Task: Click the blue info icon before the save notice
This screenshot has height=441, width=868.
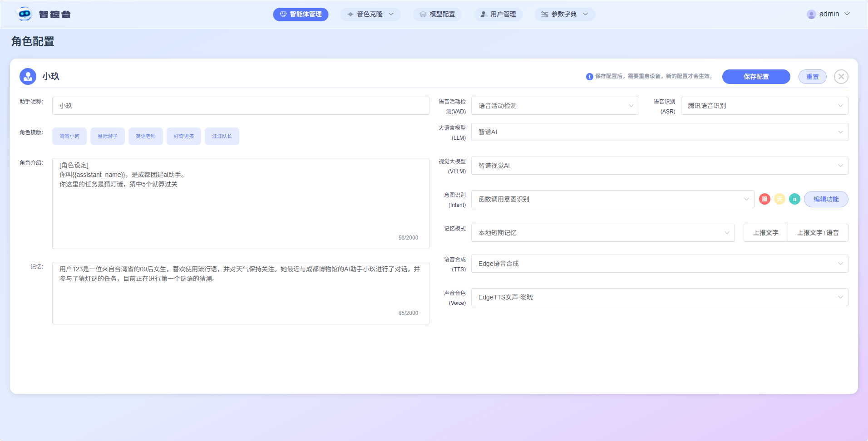Action: tap(589, 77)
